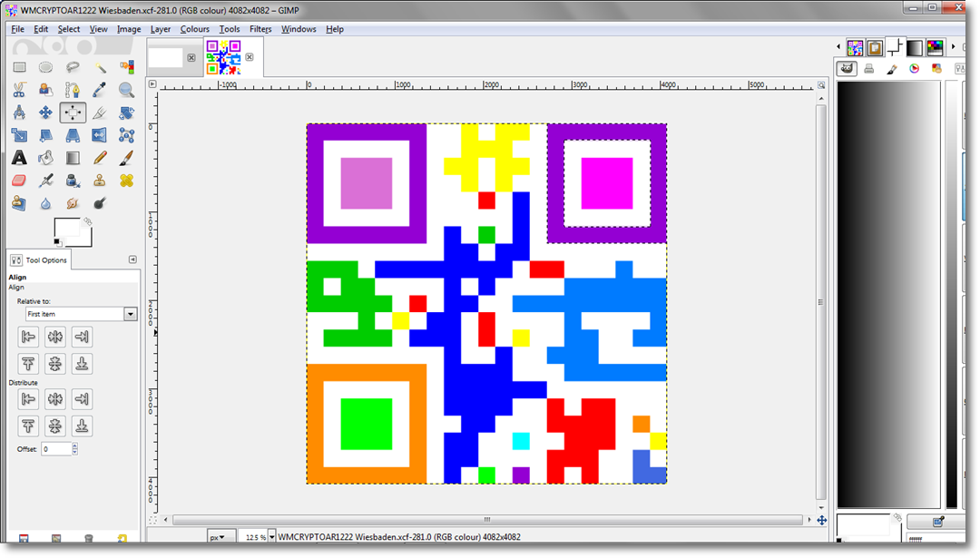Select the Ellipse Select tool

(x=45, y=67)
